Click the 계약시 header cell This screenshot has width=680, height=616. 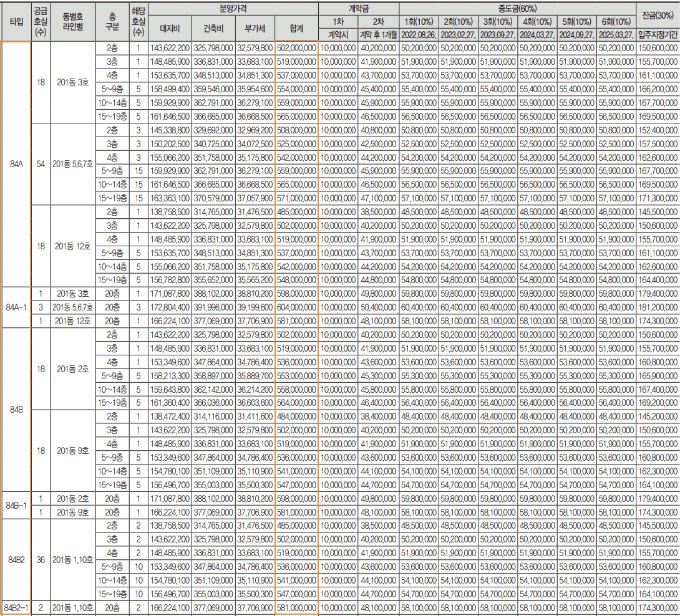tap(338, 35)
